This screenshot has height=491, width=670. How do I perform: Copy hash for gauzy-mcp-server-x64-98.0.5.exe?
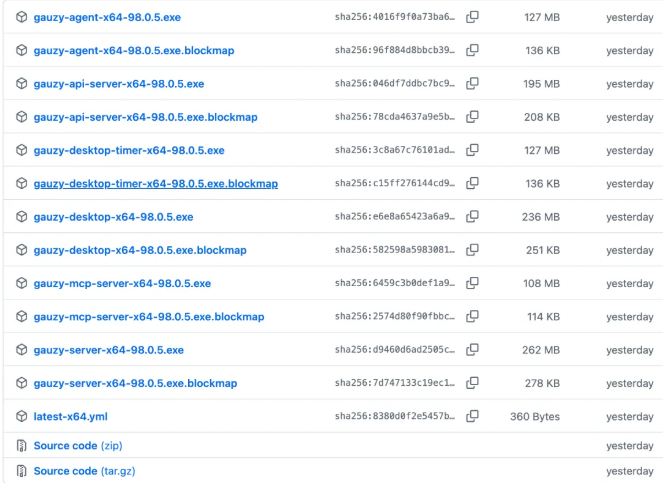[472, 283]
